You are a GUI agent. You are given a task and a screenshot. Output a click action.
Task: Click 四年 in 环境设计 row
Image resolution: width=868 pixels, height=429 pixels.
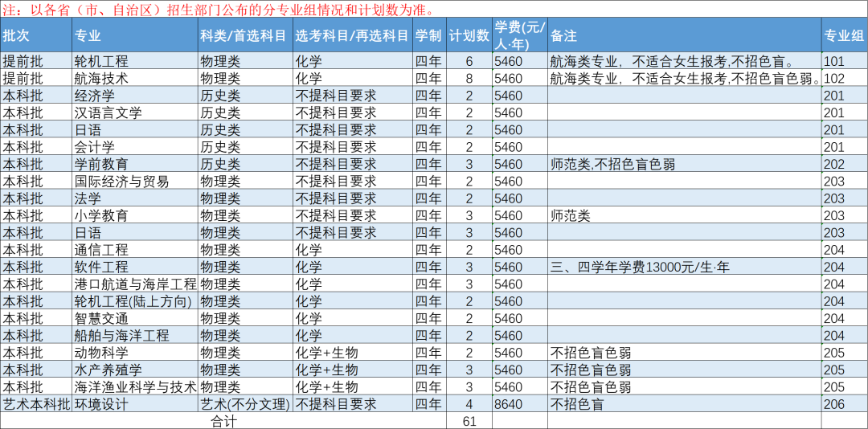pyautogui.click(x=429, y=404)
